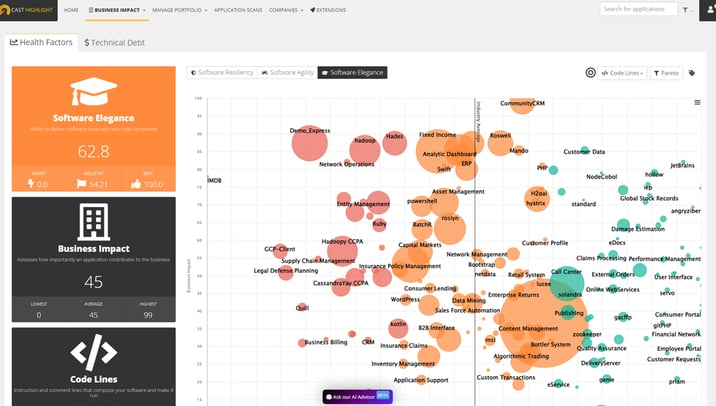The image size is (716, 406).
Task: Click the large red Demo_Express bubble
Action: [308, 144]
